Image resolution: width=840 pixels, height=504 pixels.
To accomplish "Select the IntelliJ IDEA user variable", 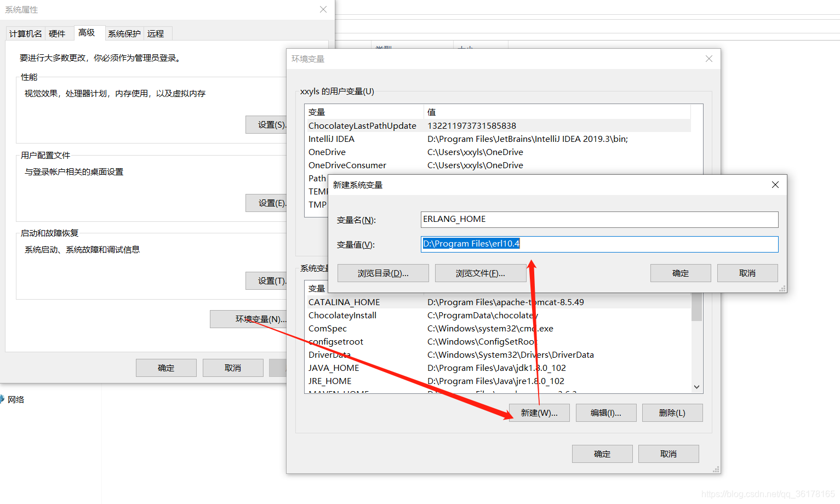I will click(498, 139).
